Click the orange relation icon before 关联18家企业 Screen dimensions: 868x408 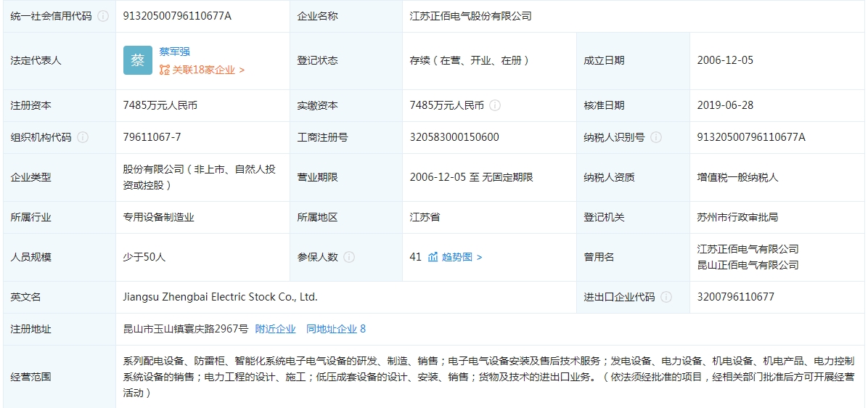[x=165, y=70]
